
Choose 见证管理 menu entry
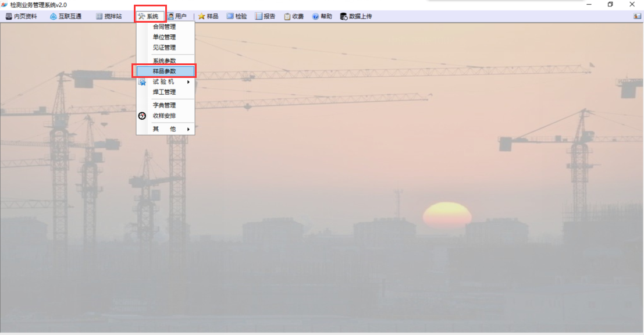pos(166,48)
